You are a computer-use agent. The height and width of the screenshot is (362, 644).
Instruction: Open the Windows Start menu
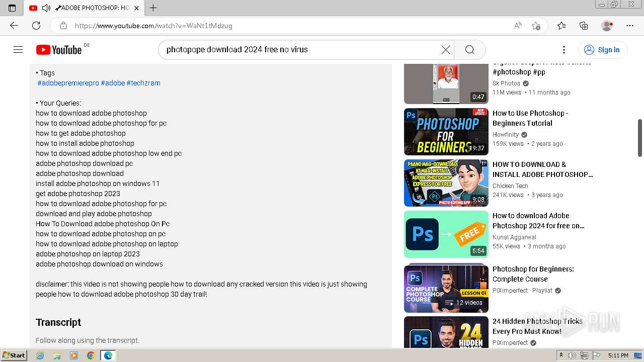[x=14, y=355]
